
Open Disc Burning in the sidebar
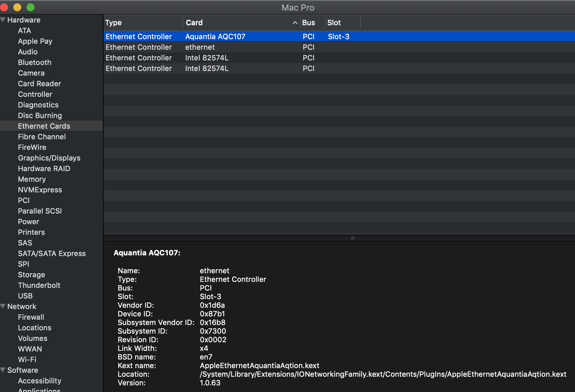pos(40,115)
